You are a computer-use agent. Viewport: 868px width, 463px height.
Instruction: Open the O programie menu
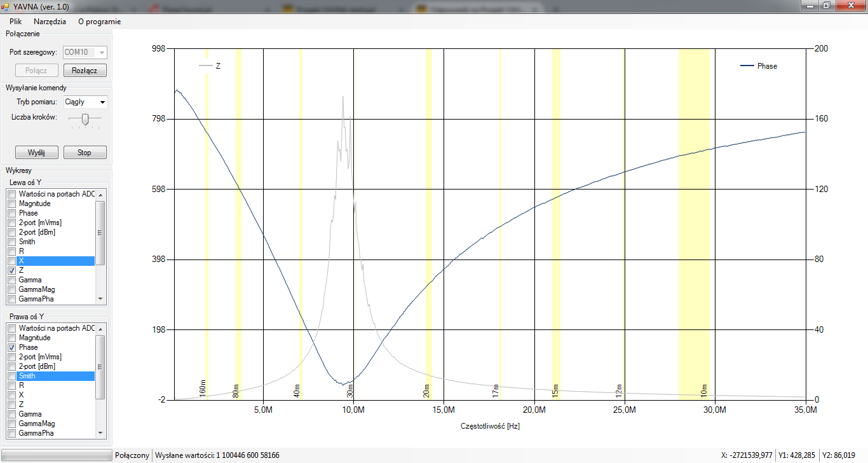pyautogui.click(x=99, y=22)
